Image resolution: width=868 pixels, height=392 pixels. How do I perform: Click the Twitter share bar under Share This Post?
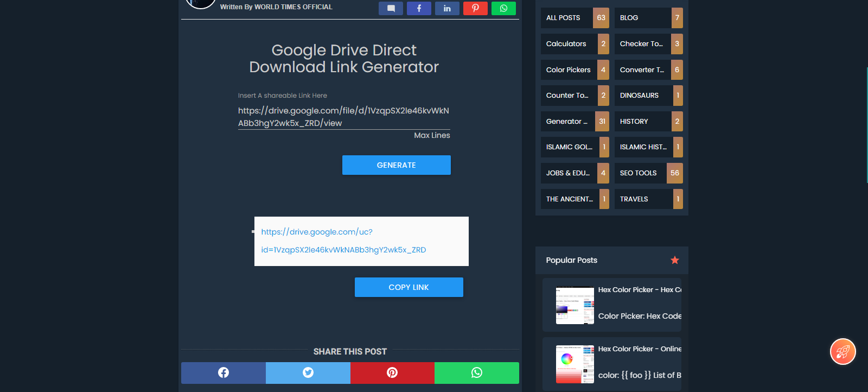tap(308, 373)
